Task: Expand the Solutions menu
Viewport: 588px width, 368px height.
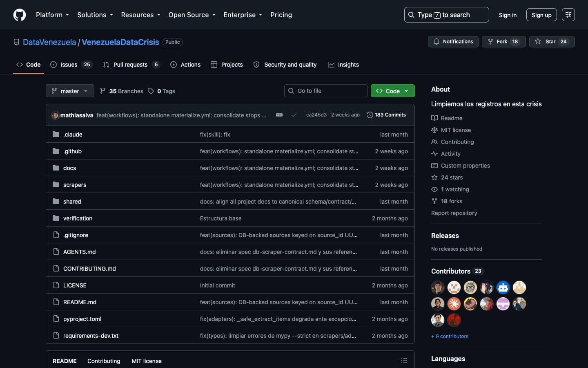Action: click(95, 15)
